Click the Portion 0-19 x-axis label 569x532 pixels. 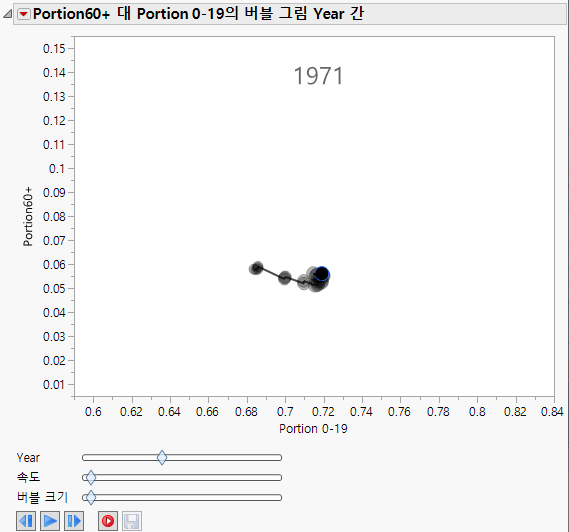coord(313,429)
